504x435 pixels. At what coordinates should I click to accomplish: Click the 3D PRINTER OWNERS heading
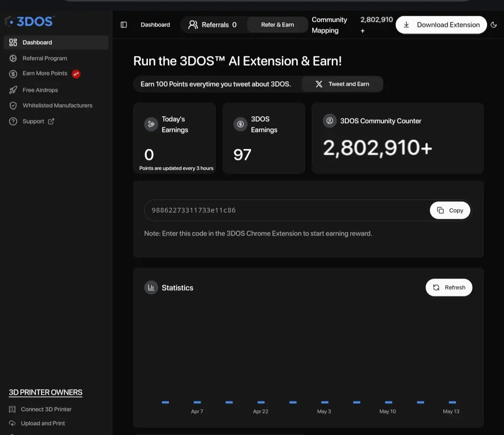pos(46,392)
